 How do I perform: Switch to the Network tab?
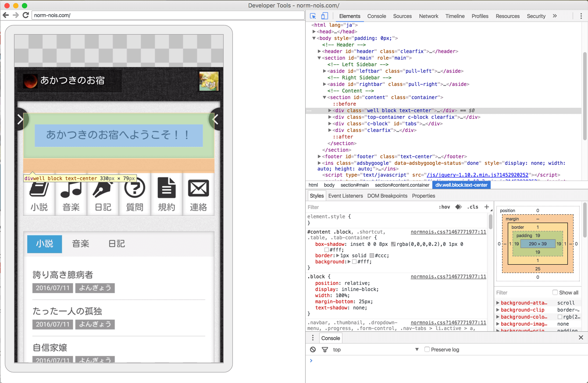(428, 16)
